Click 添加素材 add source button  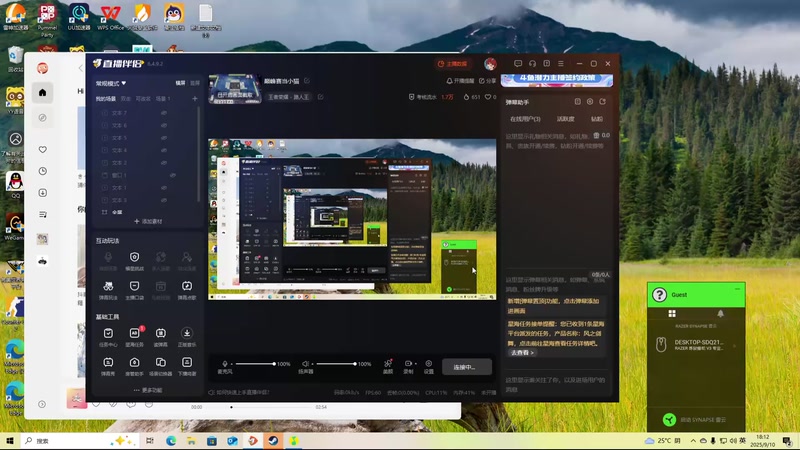[148, 221]
